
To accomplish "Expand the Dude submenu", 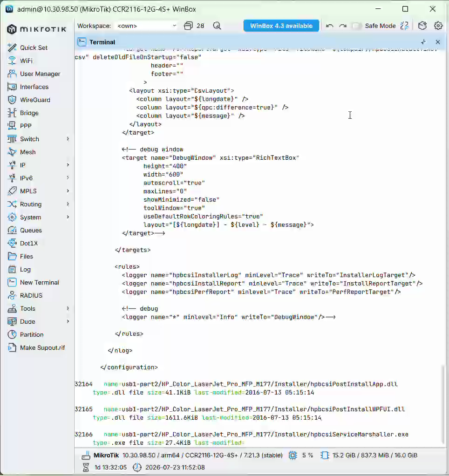I will point(68,322).
